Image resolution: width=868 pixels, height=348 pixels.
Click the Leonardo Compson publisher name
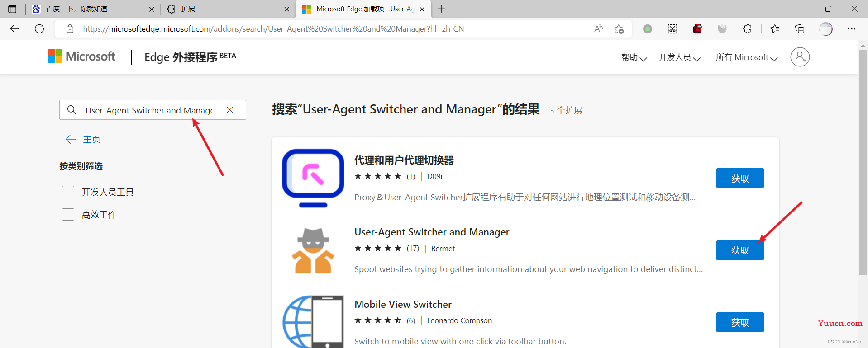(459, 320)
